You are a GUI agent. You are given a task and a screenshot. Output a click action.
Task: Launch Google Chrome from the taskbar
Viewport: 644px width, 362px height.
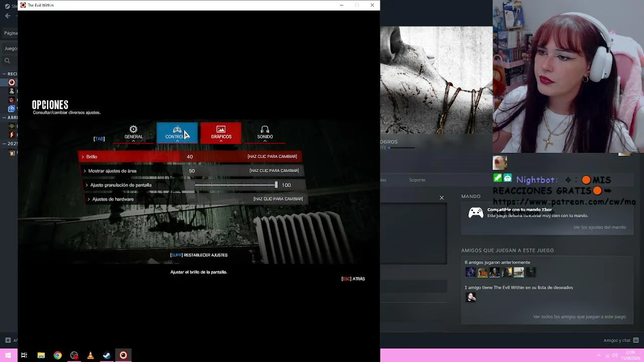pyautogui.click(x=58, y=355)
